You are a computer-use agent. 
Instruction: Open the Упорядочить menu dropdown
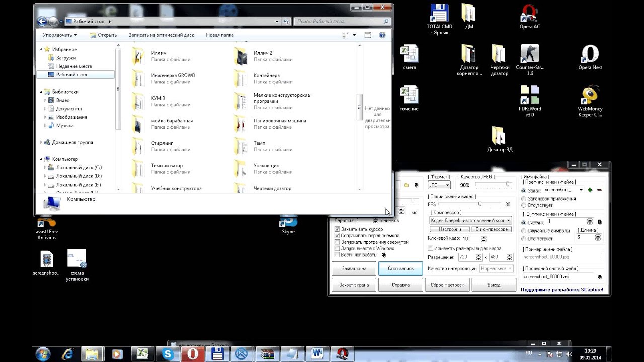click(x=60, y=35)
